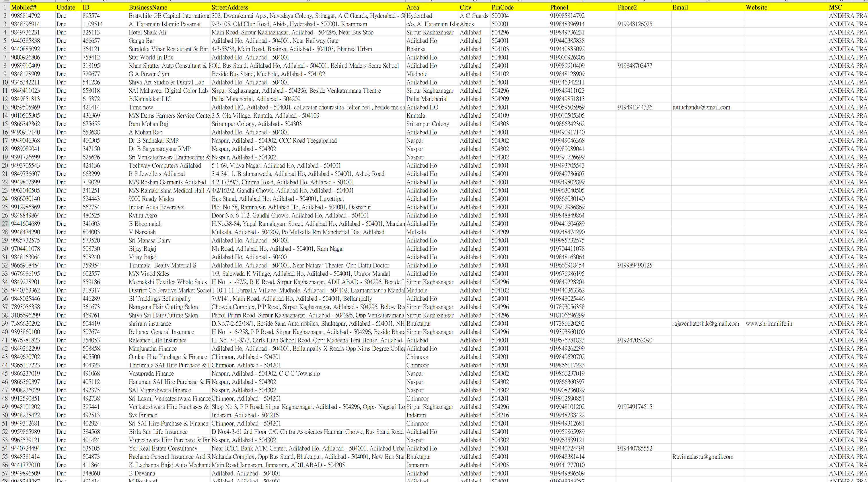The image size is (868, 482).
Task: Select the Website header cell
Action: point(786,7)
